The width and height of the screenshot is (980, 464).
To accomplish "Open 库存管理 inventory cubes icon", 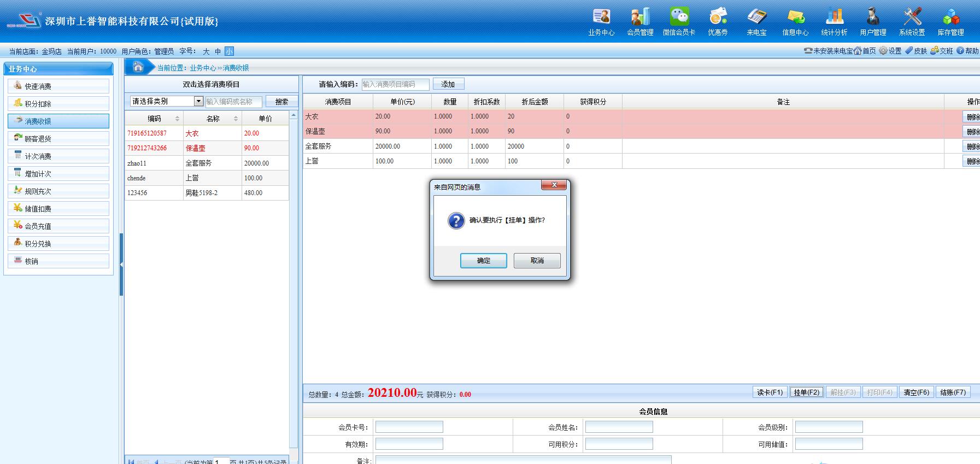I will pos(950,17).
